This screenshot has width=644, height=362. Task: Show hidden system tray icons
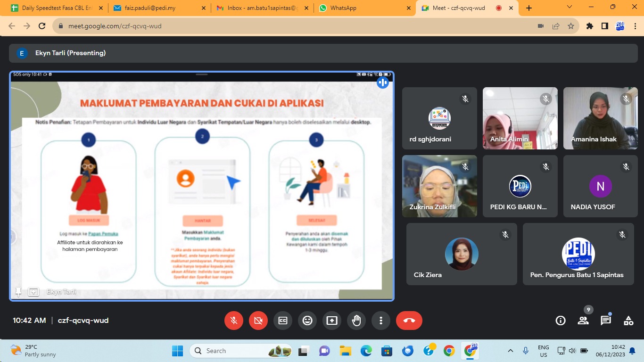pyautogui.click(x=511, y=351)
